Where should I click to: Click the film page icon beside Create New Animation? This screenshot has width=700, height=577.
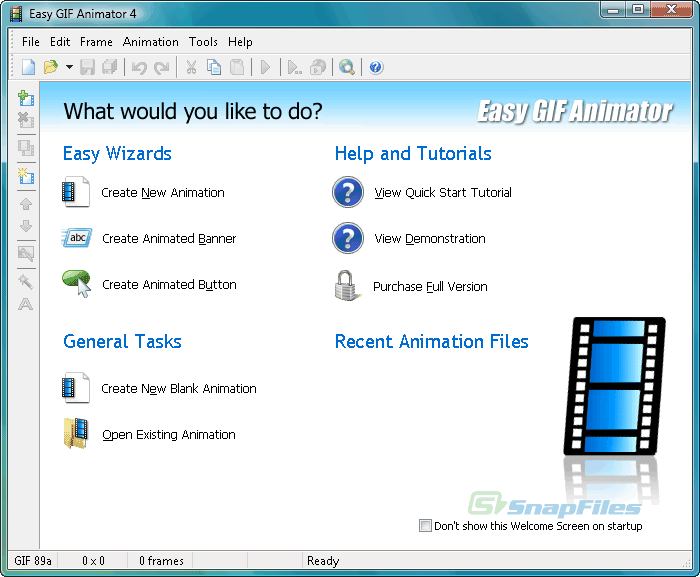pyautogui.click(x=76, y=192)
